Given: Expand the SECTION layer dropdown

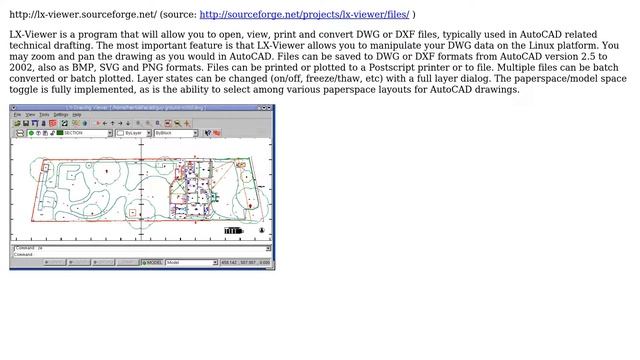Looking at the screenshot, I should [x=110, y=133].
